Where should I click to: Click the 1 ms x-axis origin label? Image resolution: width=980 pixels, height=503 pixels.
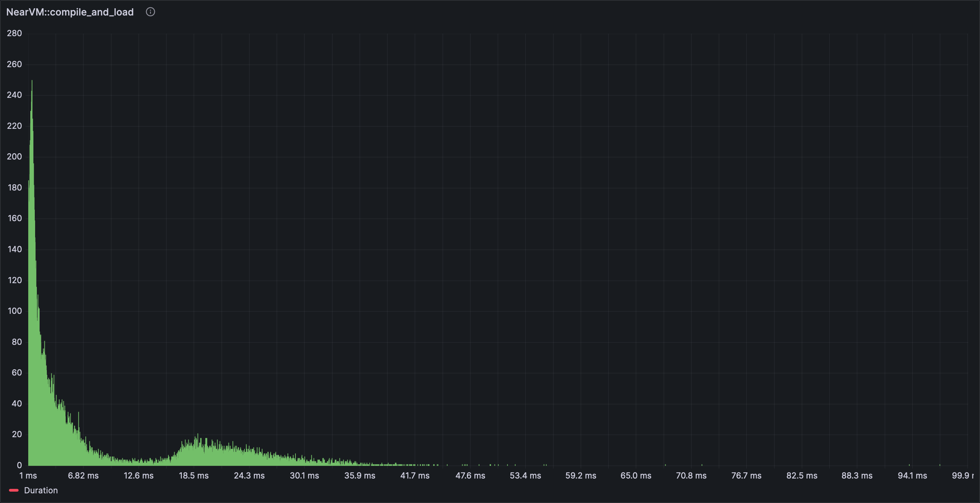(28, 475)
